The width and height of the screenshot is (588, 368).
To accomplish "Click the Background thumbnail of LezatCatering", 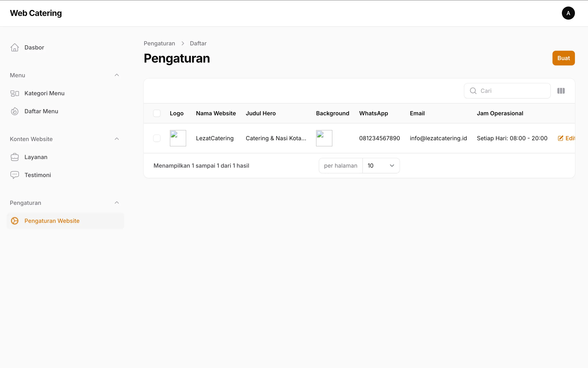I will 324,138.
